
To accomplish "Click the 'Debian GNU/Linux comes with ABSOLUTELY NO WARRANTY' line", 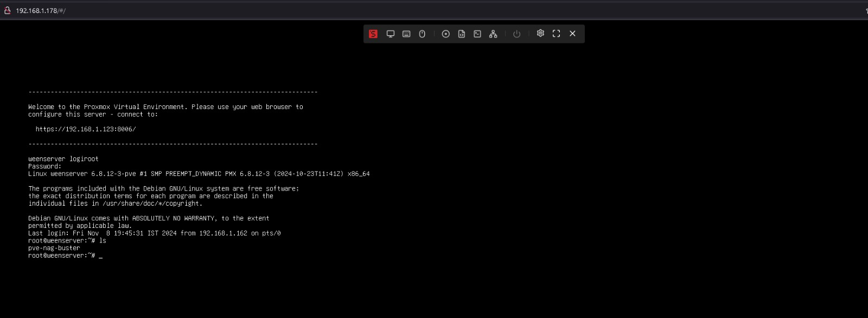I will click(149, 218).
